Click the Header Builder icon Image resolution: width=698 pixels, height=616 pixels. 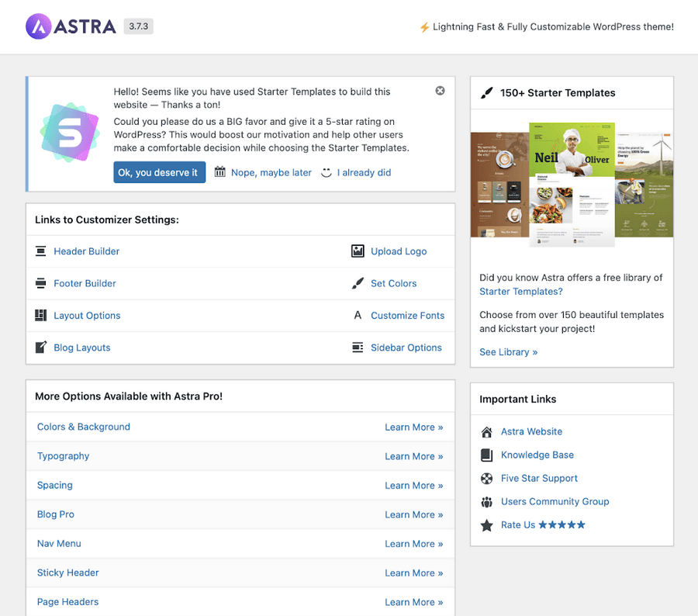(x=41, y=251)
